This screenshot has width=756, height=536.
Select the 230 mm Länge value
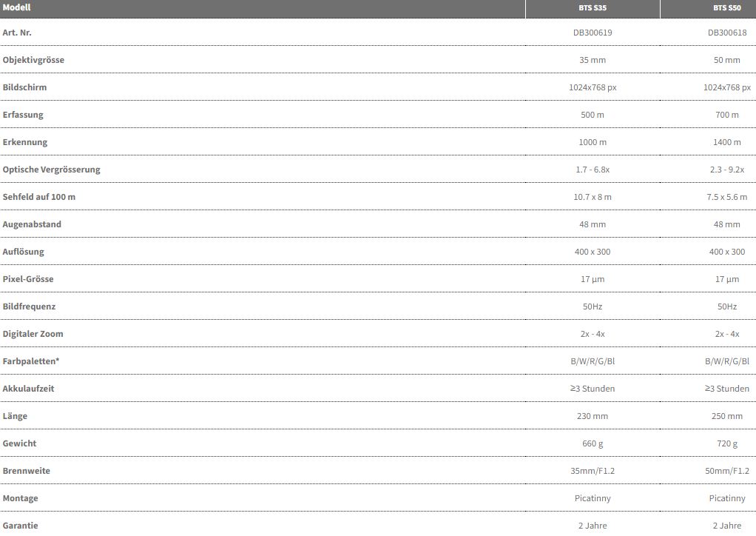tap(593, 416)
